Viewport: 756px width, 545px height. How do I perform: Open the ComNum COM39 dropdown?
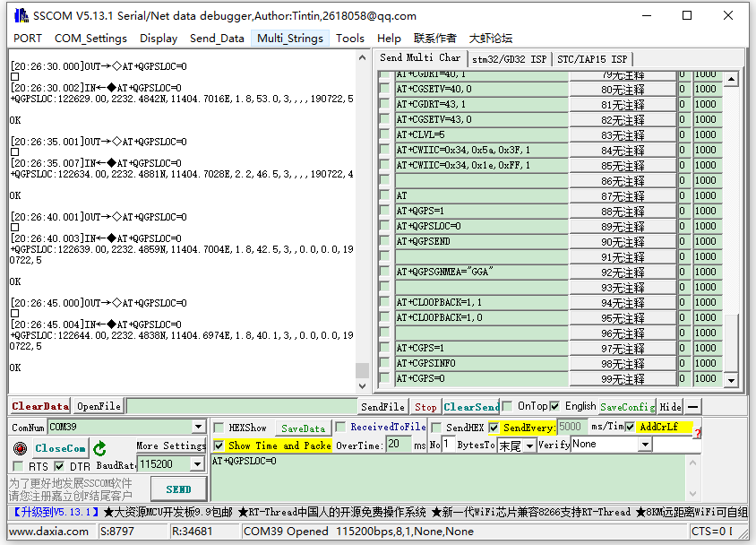click(x=198, y=427)
